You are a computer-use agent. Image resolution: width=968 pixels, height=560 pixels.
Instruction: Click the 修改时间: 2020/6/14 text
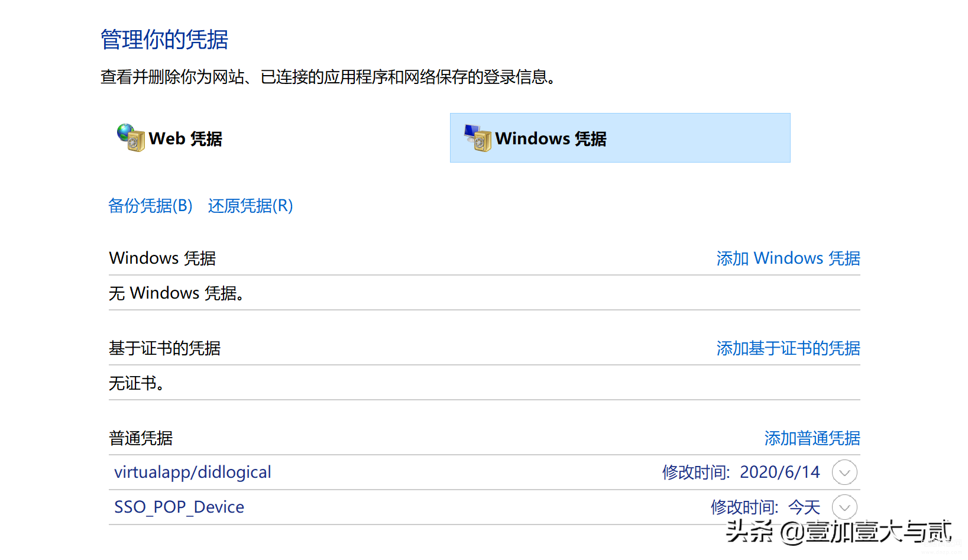[741, 472]
